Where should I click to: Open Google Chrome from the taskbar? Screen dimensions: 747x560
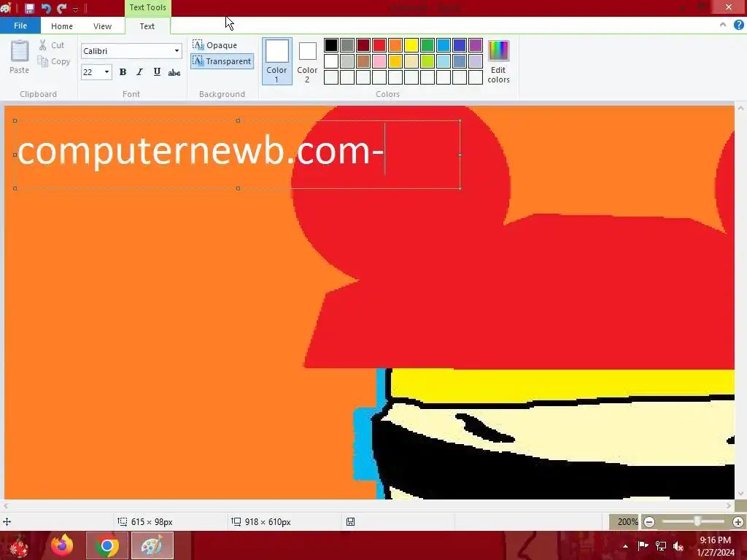pos(107,545)
